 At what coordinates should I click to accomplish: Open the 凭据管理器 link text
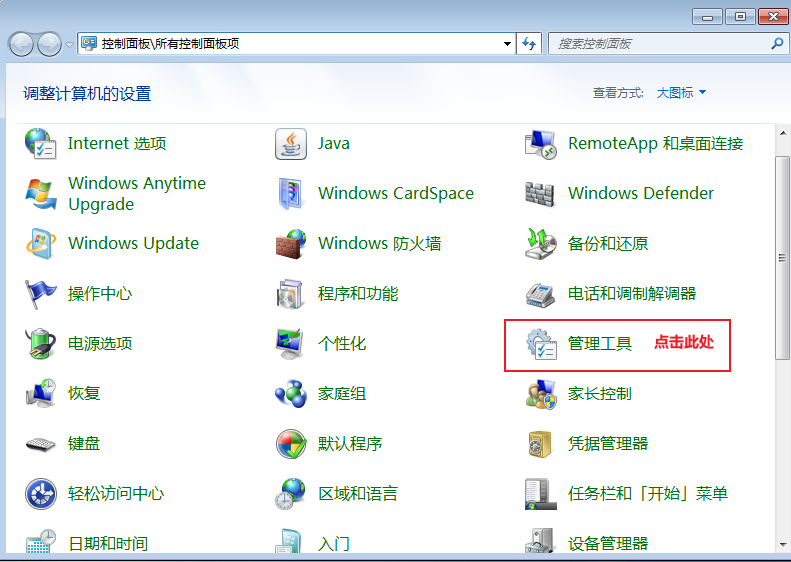[x=607, y=443]
